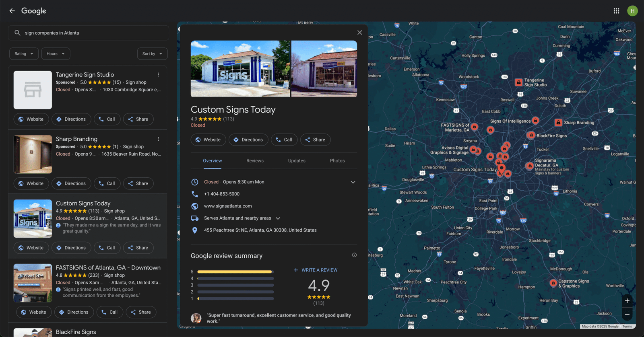Open the Rating filter dropdown
This screenshot has height=337, width=644.
[x=24, y=54]
